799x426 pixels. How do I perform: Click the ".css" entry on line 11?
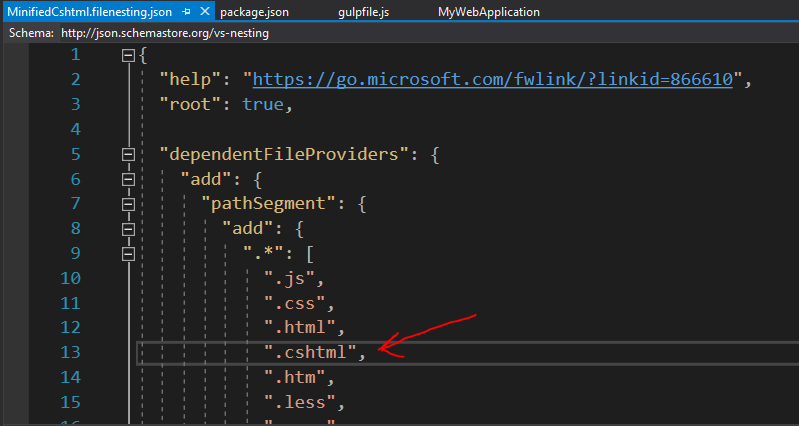[x=295, y=304]
